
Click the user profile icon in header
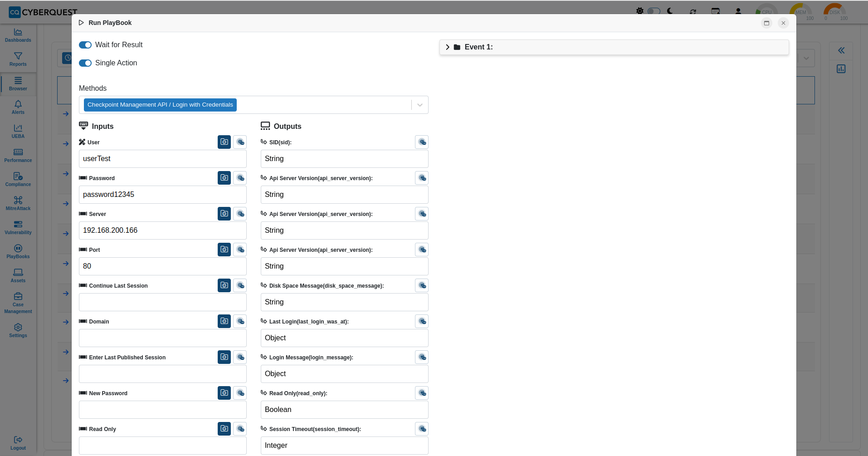pos(738,11)
